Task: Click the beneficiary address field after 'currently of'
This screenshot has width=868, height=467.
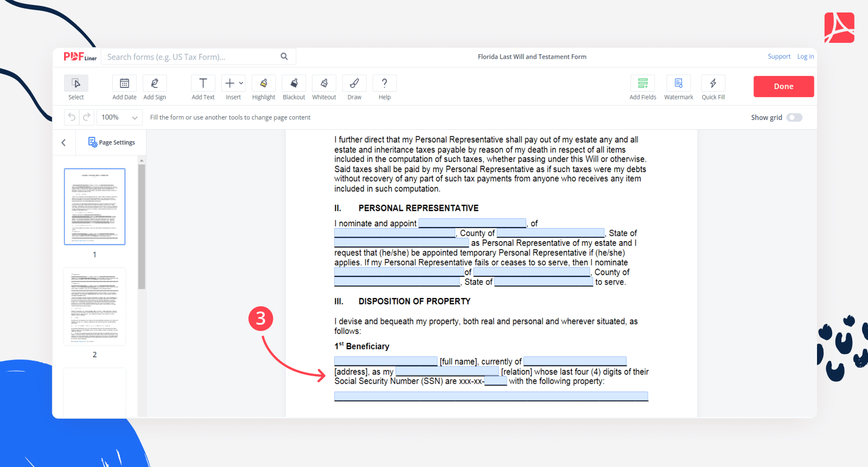Action: pyautogui.click(x=575, y=361)
